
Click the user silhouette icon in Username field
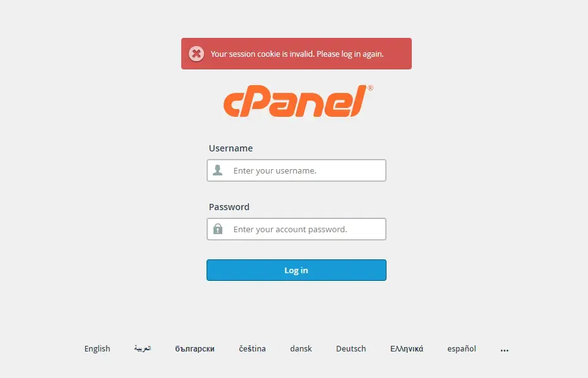tap(217, 170)
